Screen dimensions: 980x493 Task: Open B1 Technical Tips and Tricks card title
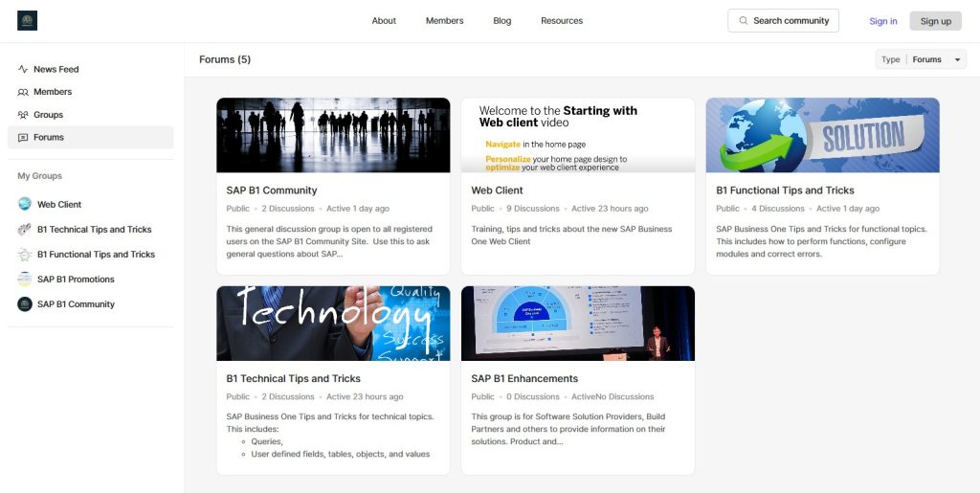coord(293,379)
